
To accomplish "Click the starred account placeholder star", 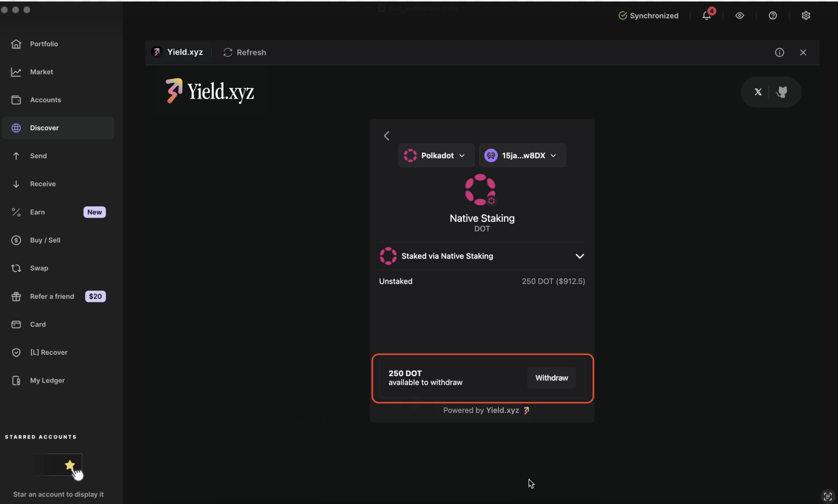I will tap(70, 465).
